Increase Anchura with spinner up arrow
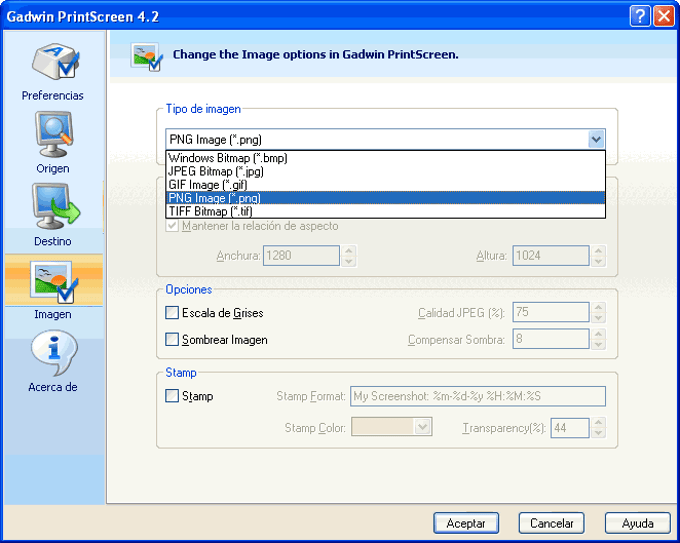This screenshot has width=680, height=543. (x=349, y=251)
